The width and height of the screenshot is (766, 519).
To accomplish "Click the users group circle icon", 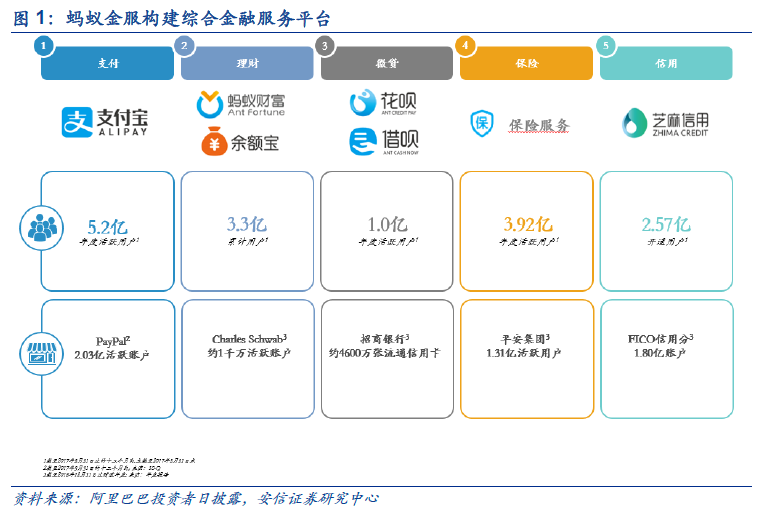I will [x=42, y=228].
